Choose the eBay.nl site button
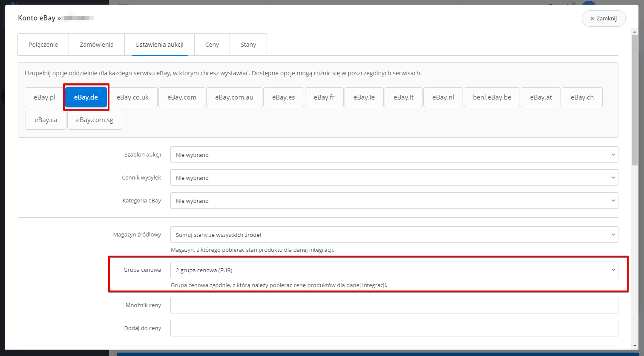The height and width of the screenshot is (356, 644). [443, 97]
